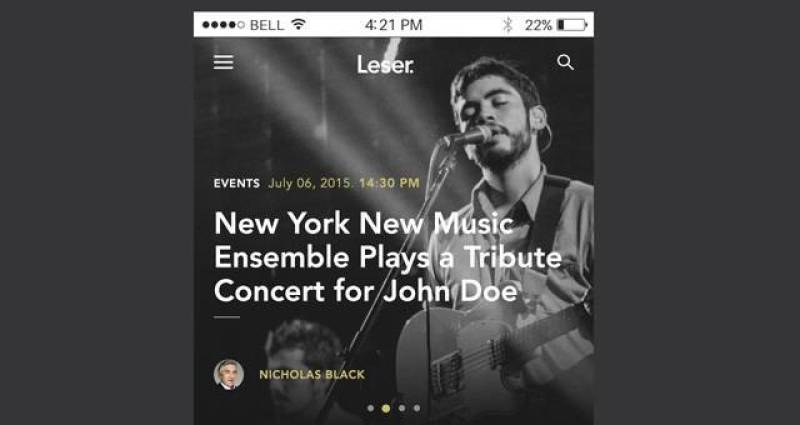Open the New York New Music Ensemble headline
800x425 pixels.
[388, 257]
